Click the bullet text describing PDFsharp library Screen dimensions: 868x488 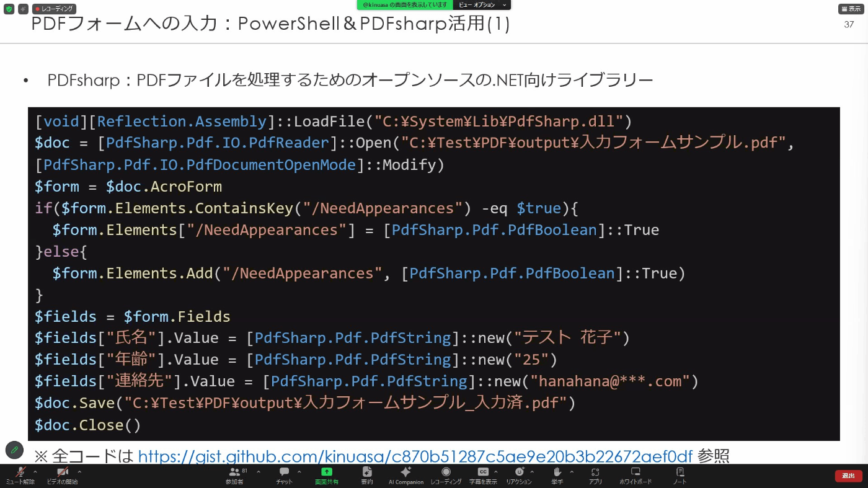coord(350,81)
